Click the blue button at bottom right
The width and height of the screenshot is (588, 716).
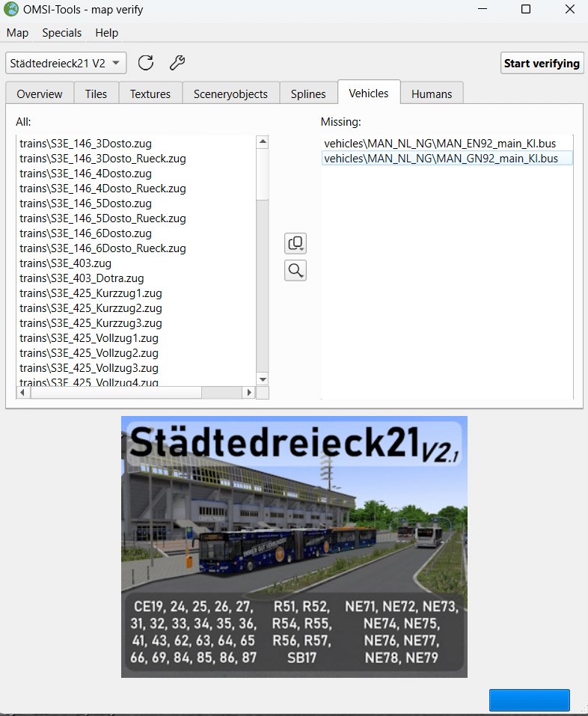click(x=529, y=700)
